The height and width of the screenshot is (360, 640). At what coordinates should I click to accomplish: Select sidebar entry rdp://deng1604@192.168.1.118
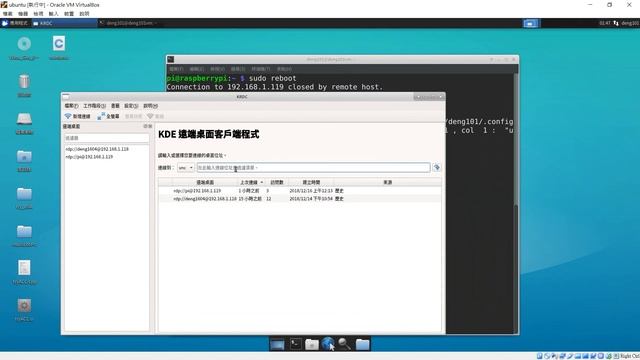[x=97, y=149]
